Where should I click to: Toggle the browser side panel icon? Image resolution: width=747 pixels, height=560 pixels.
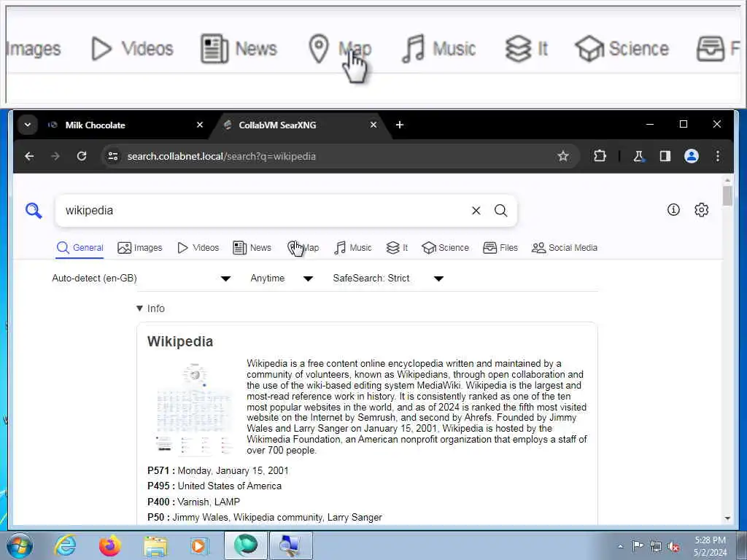click(x=665, y=156)
